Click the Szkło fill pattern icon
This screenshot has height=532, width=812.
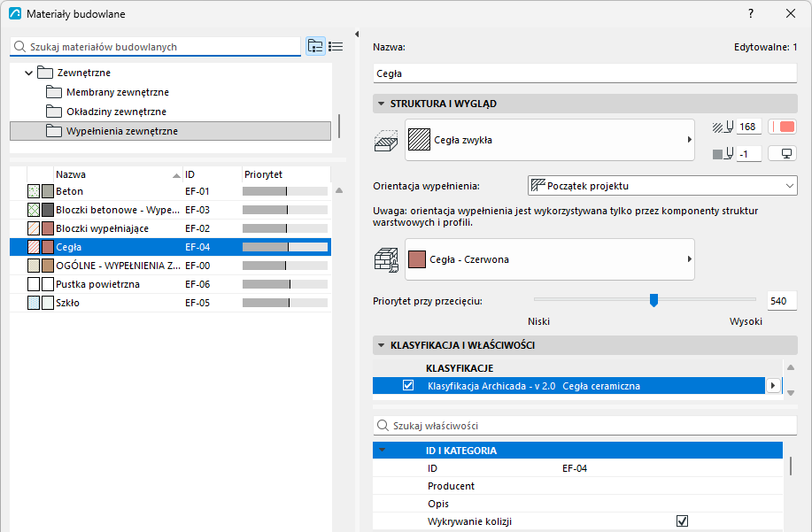[x=34, y=304]
